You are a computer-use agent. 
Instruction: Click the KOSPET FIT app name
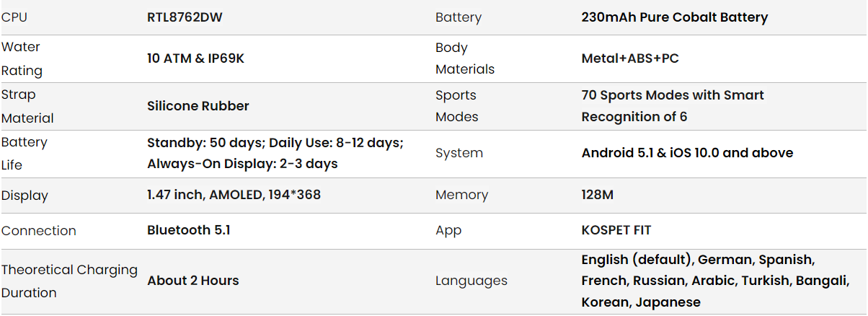616,231
